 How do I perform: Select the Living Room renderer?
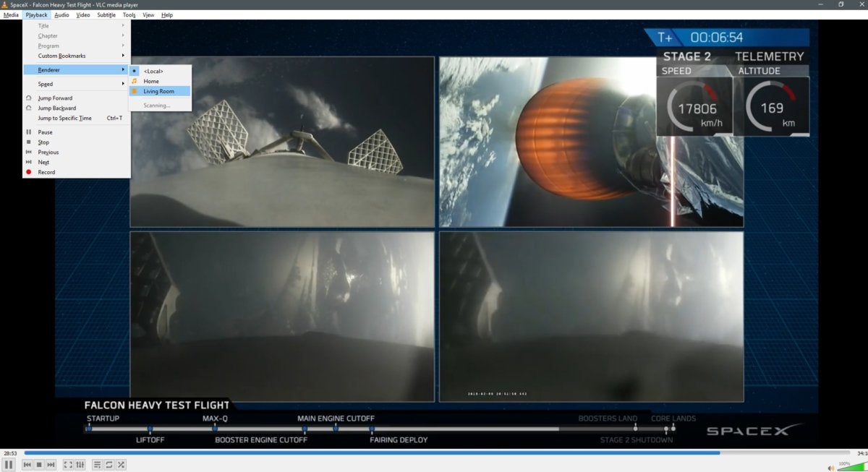pos(160,91)
